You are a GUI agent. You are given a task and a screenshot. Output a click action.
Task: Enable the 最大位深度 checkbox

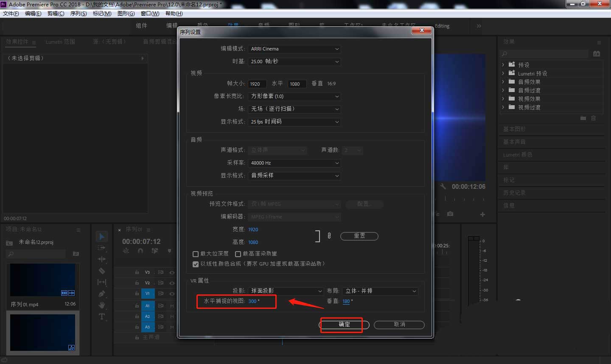pyautogui.click(x=196, y=254)
